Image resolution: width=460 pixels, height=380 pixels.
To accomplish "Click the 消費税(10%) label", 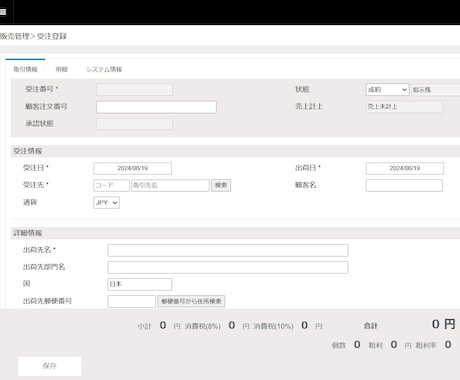I will pos(273,326).
